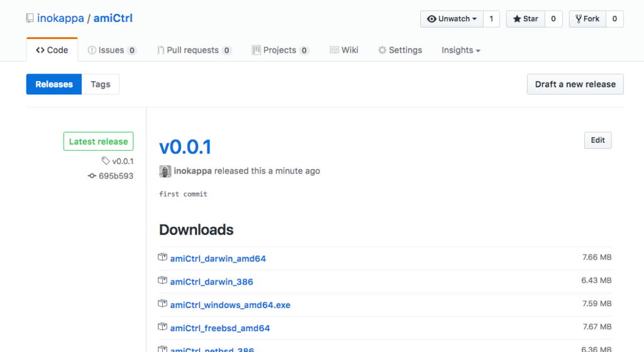This screenshot has width=644, height=352.
Task: Open the inokappa author link under release title
Action: [192, 171]
